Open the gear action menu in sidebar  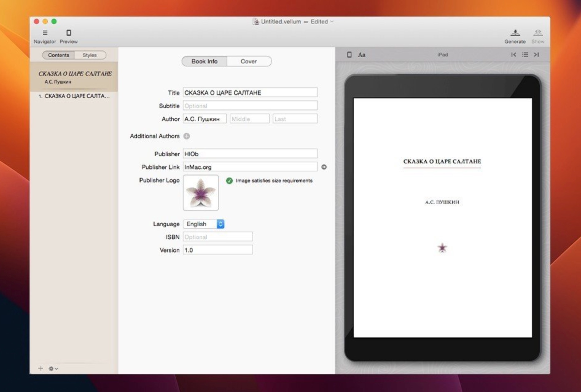(52, 368)
